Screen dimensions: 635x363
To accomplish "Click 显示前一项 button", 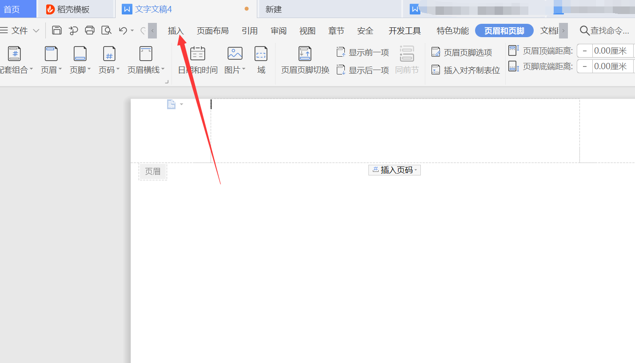I will (x=363, y=52).
